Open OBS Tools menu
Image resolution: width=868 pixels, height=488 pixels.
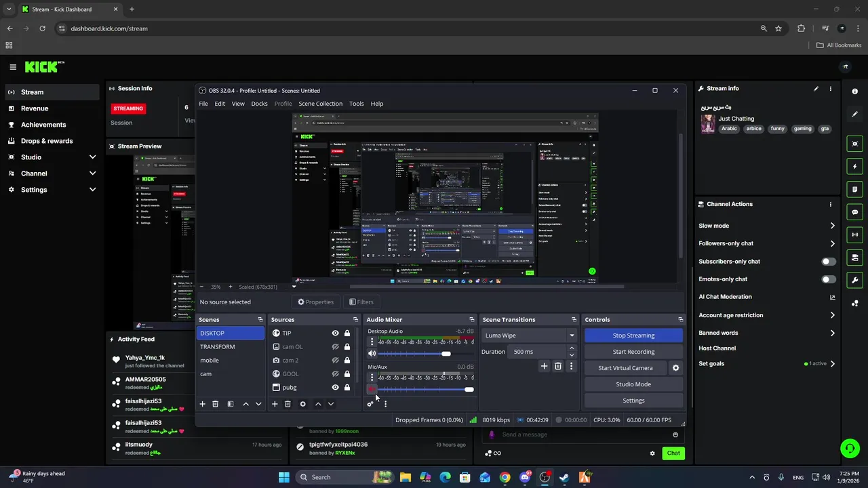357,104
